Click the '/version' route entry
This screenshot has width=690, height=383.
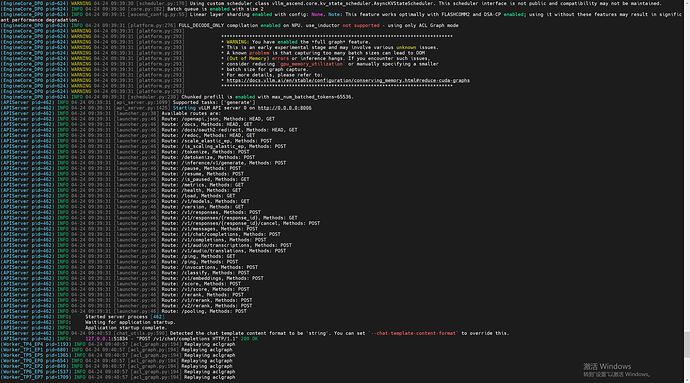pos(202,207)
